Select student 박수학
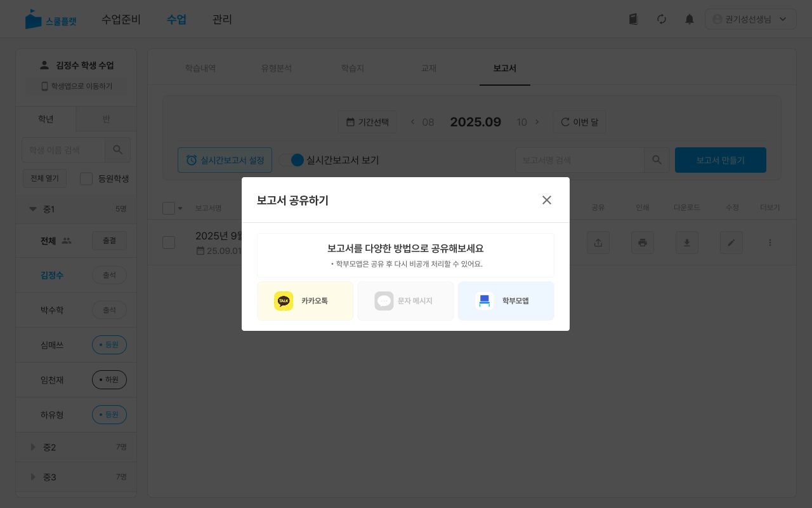812x508 pixels. pos(52,310)
